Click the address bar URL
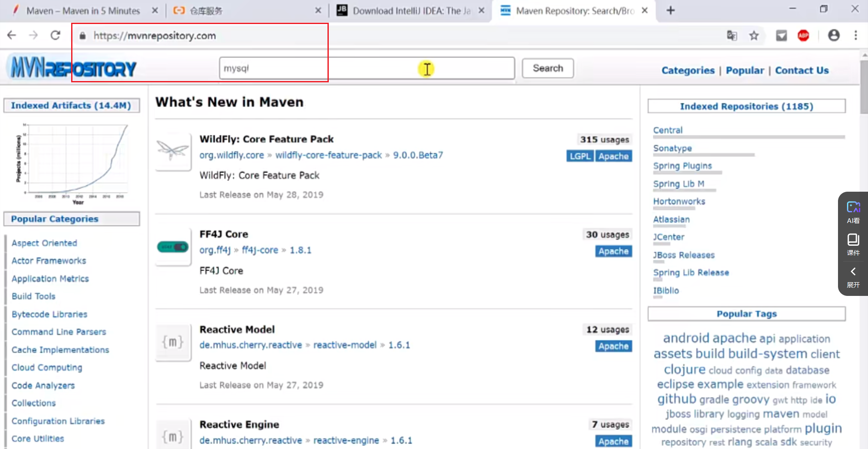868x449 pixels. pos(155,36)
